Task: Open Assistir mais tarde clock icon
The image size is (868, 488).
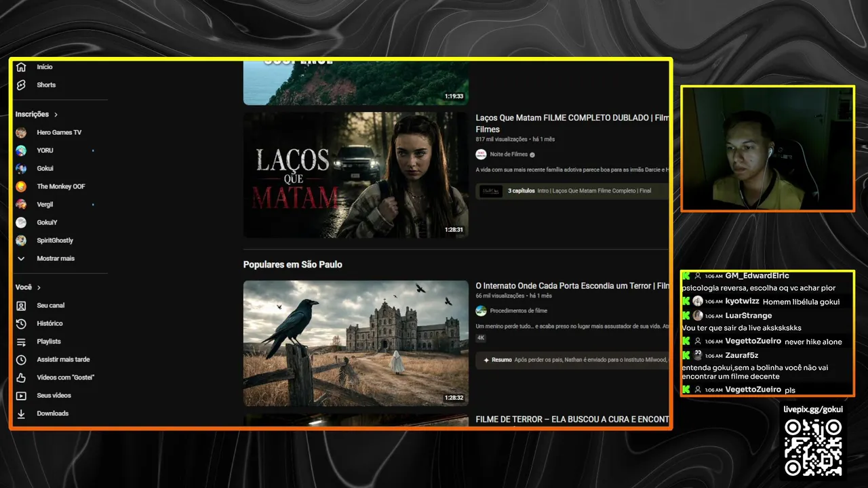Action: pyautogui.click(x=21, y=360)
